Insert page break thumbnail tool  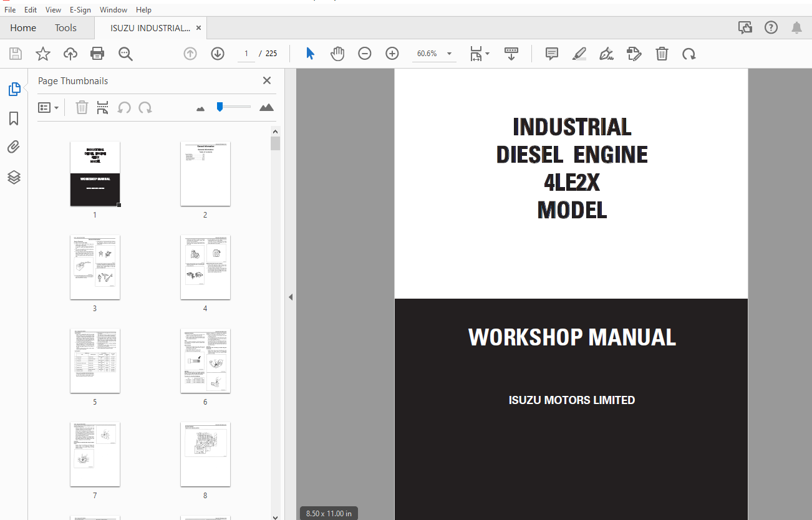[103, 107]
